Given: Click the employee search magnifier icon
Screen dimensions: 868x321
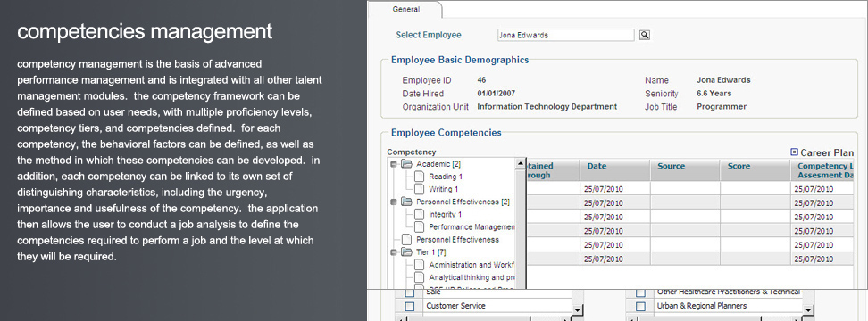Looking at the screenshot, I should click(645, 35).
